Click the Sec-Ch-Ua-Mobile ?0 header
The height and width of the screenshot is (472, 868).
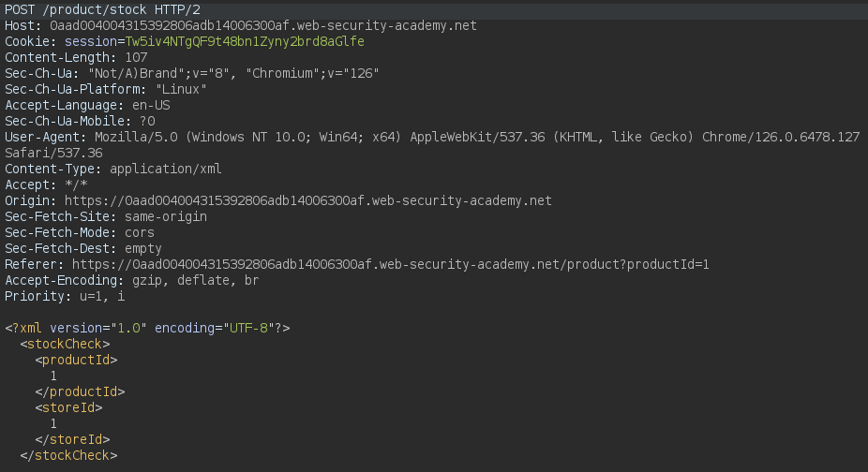pos(81,121)
